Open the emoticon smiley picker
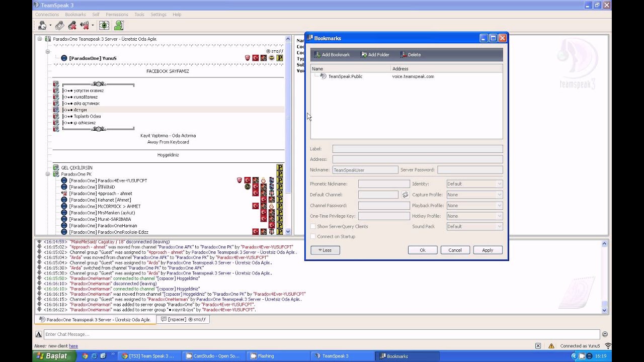This screenshot has height=362, width=644. [605, 334]
